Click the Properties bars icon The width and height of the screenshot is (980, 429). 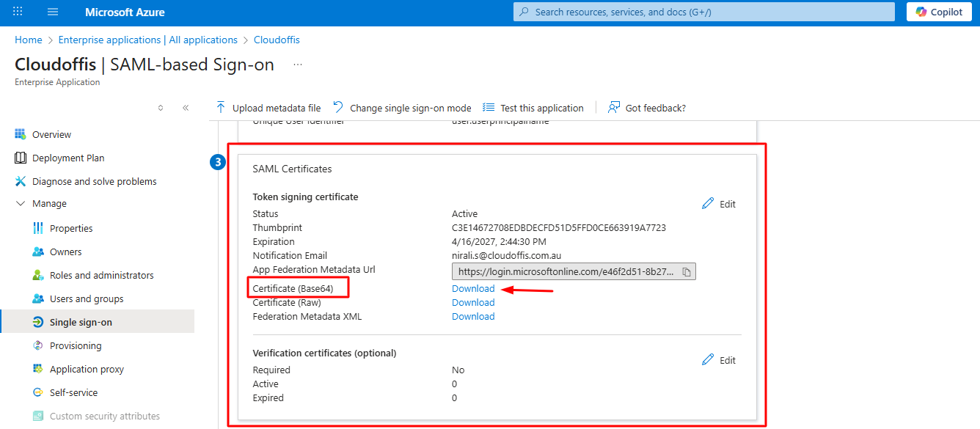[38, 228]
